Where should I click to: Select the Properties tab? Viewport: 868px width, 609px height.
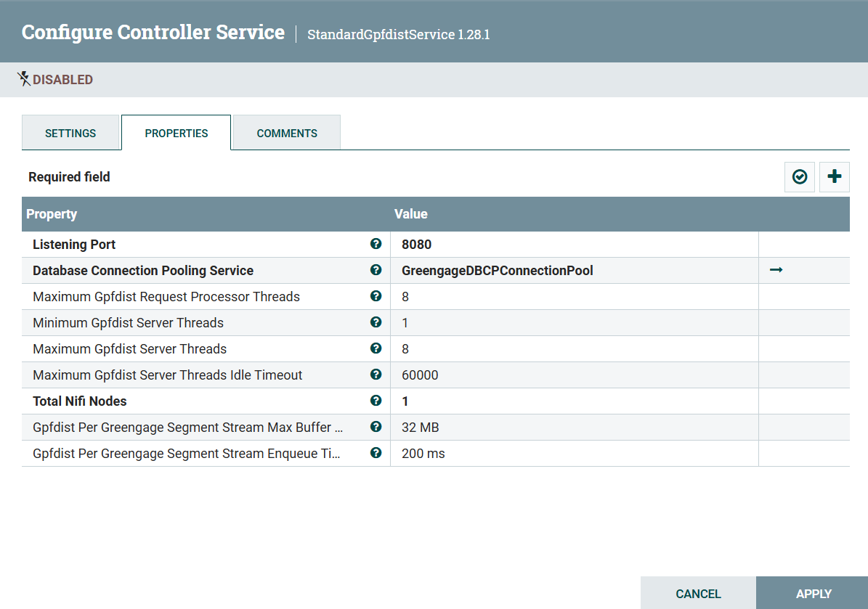176,134
